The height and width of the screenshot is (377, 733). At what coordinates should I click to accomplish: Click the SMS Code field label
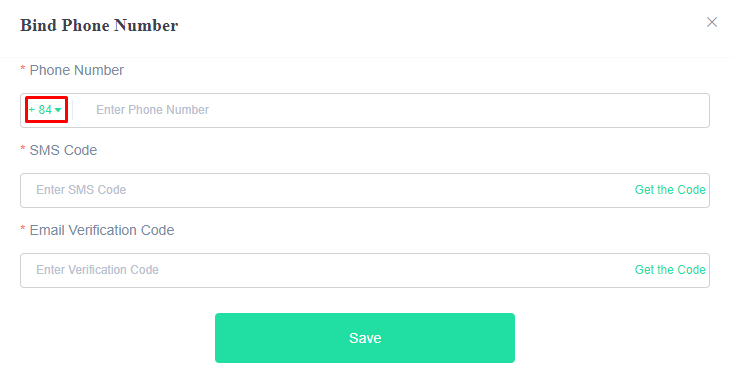(x=63, y=150)
